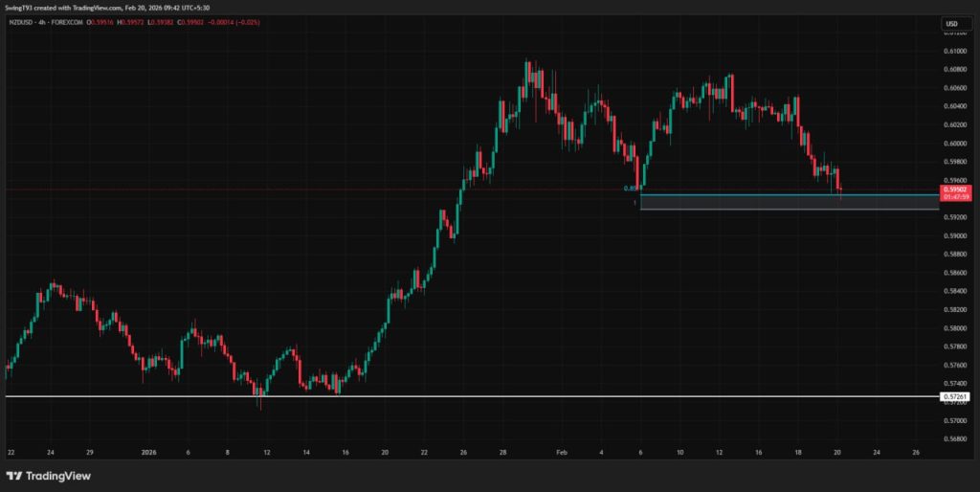Click the 0.57261 price label on axis
This screenshot has width=980, height=492.
pyautogui.click(x=955, y=396)
